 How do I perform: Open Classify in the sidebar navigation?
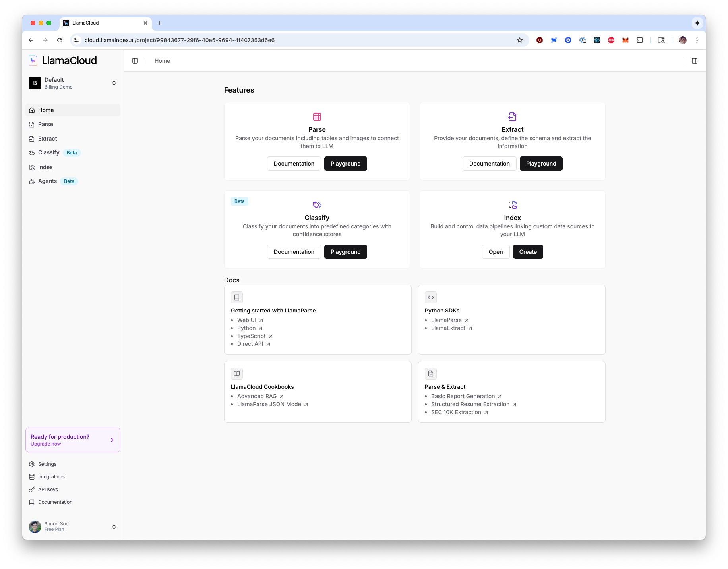click(48, 153)
